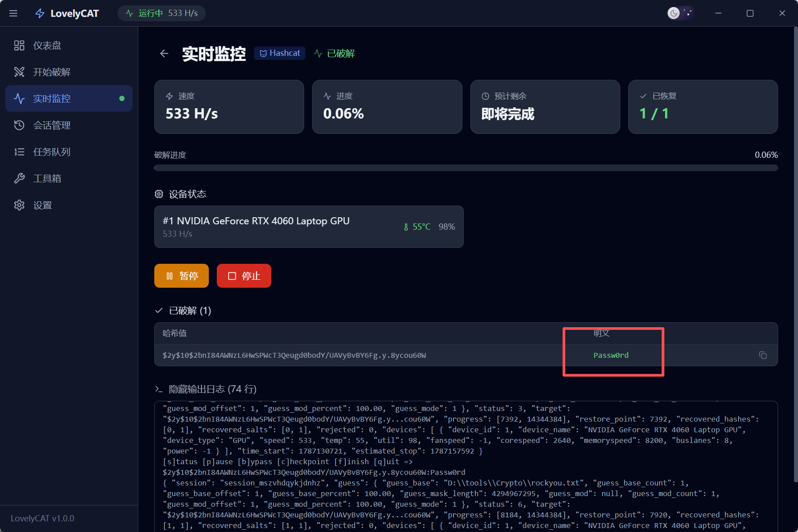Collapse the 隐藏输出日志 (74 行) section
798x532 pixels.
click(x=206, y=389)
